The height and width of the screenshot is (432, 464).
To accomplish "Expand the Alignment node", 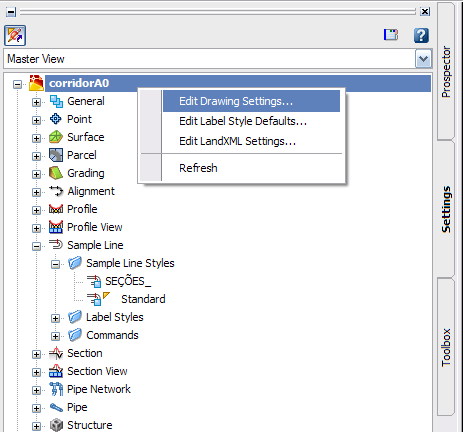I will click(36, 192).
